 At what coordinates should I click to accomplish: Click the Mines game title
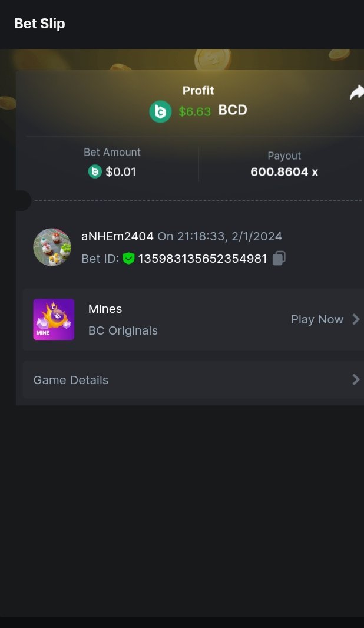point(105,309)
